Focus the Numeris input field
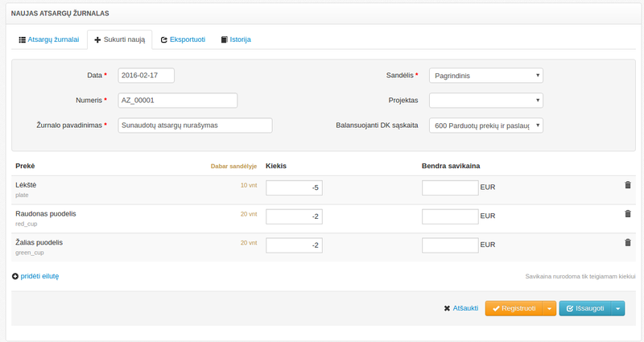 [x=177, y=101]
